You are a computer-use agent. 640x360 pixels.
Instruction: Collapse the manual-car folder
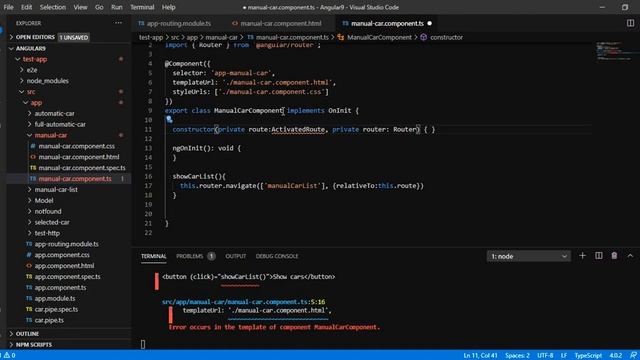click(x=51, y=135)
